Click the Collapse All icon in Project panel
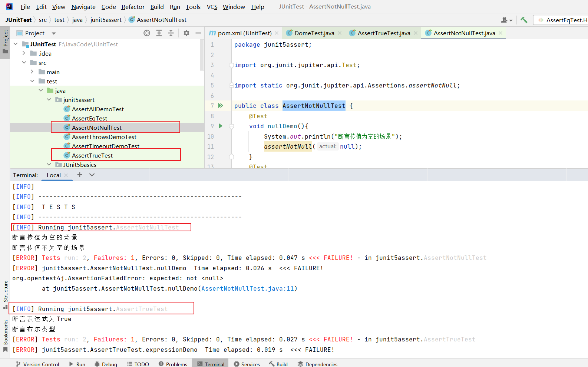Viewport: 588px width, 367px height. click(171, 33)
